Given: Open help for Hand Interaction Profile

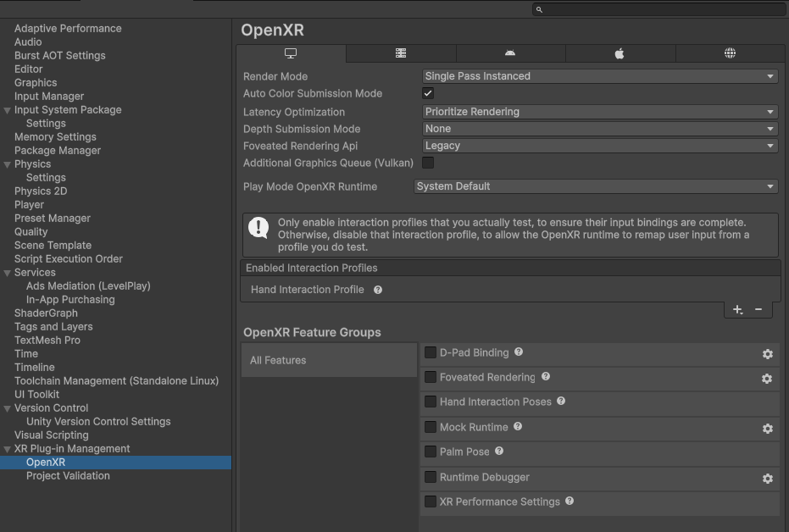Looking at the screenshot, I should (x=378, y=290).
